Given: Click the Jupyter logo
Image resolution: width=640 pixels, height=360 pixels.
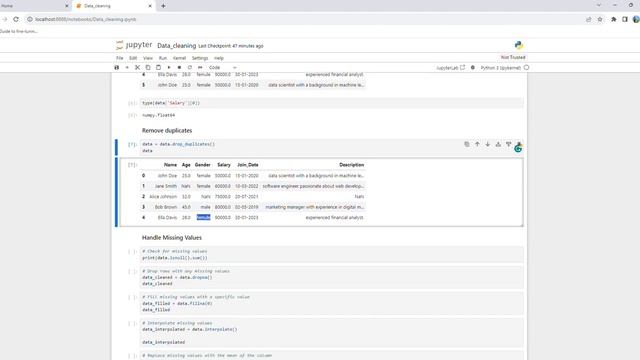Looking at the screenshot, I should click(x=134, y=45).
